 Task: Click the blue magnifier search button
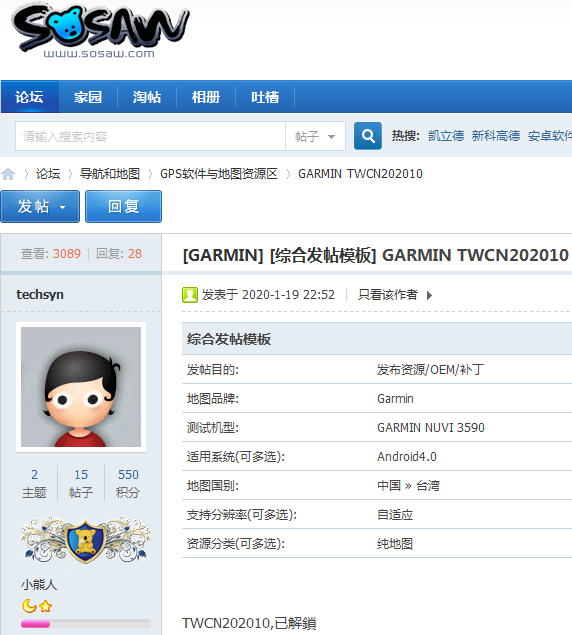(367, 136)
